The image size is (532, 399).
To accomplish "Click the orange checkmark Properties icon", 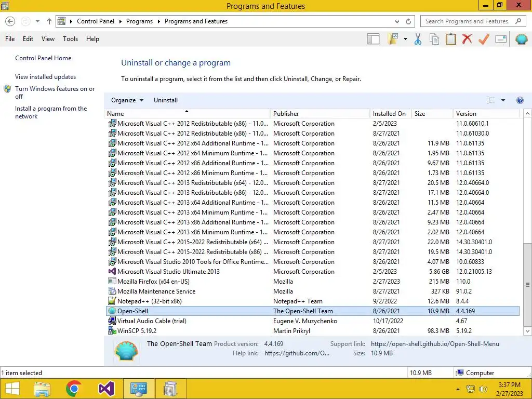I will tap(484, 39).
